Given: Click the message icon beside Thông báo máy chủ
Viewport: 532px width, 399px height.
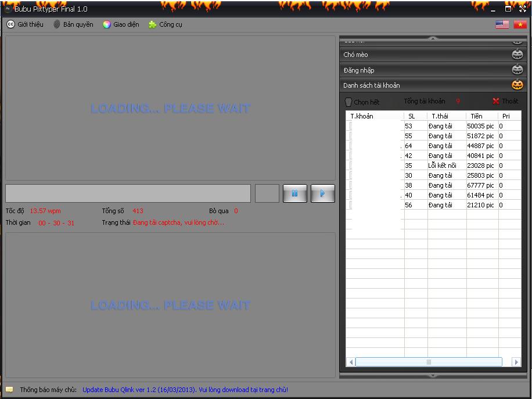Looking at the screenshot, I should tap(9, 390).
